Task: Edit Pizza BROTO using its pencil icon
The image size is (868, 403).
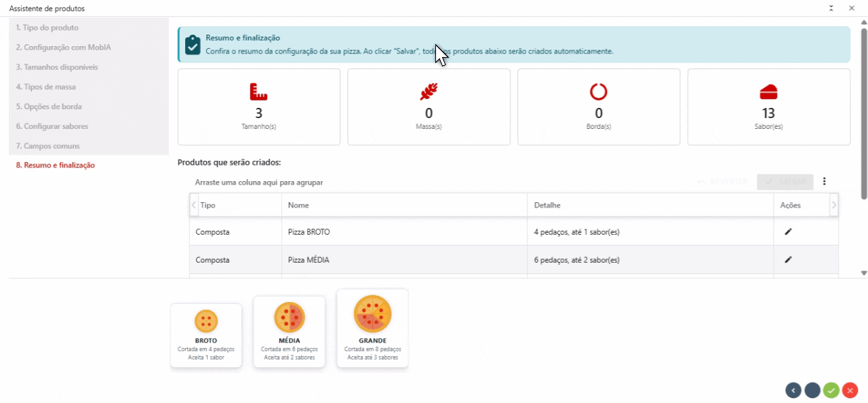Action: pyautogui.click(x=789, y=231)
